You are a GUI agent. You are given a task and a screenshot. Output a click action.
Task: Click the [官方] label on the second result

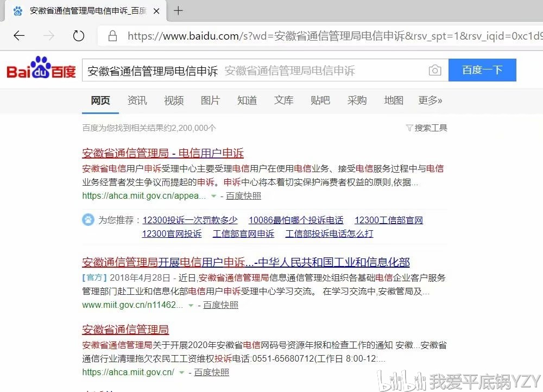pos(94,278)
